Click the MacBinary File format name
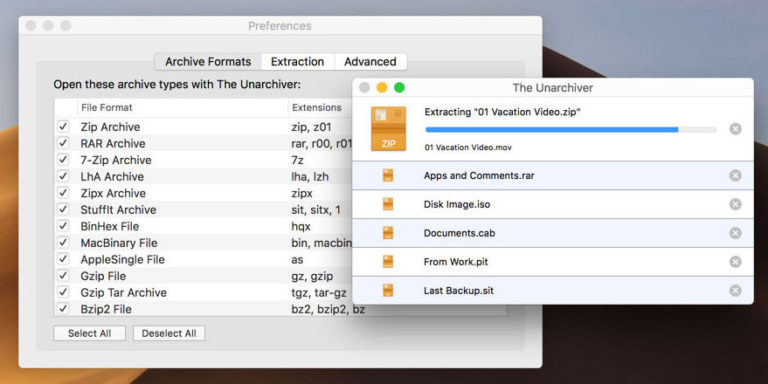Screen dimensions: 768x384 pyautogui.click(x=119, y=243)
